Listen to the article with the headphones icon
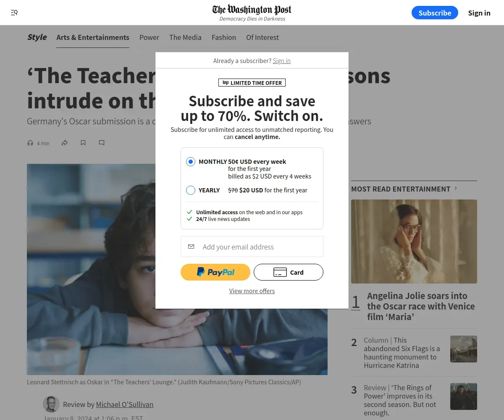The image size is (504, 420). [30, 143]
